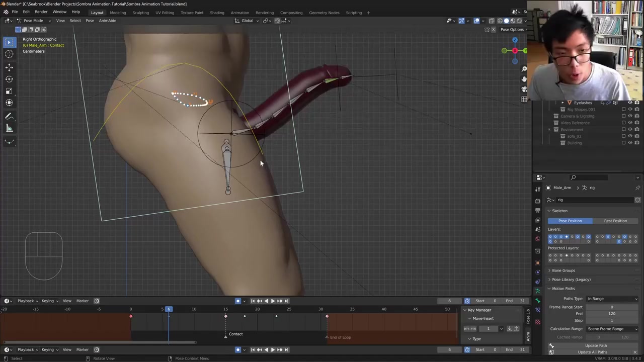
Task: Select the Move tool in the toolbar
Action: coord(9,67)
